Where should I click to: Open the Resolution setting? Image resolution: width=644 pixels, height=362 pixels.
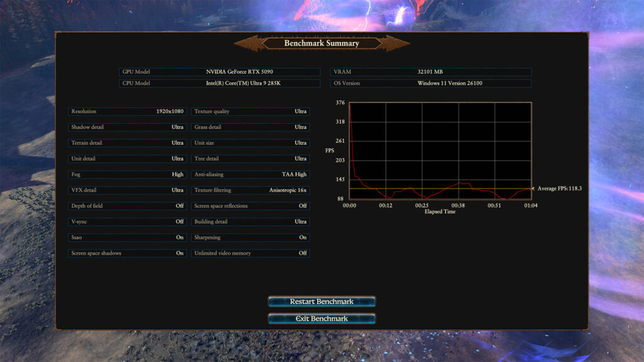coord(127,111)
